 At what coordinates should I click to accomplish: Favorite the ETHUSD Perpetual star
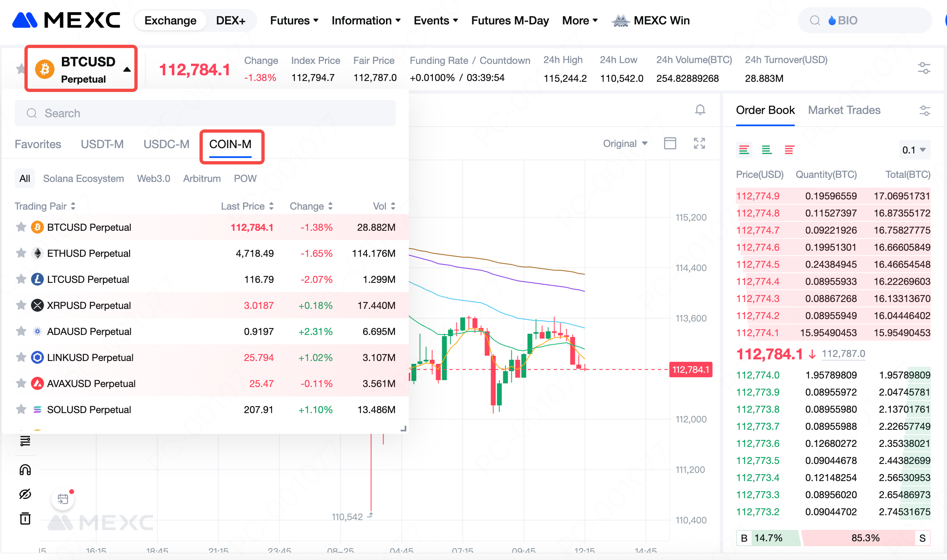click(21, 253)
